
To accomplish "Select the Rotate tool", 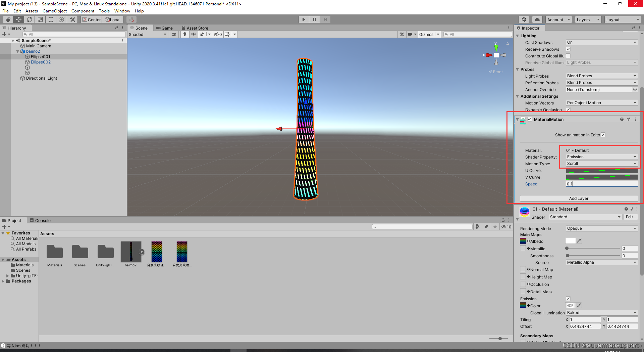I will [30, 19].
